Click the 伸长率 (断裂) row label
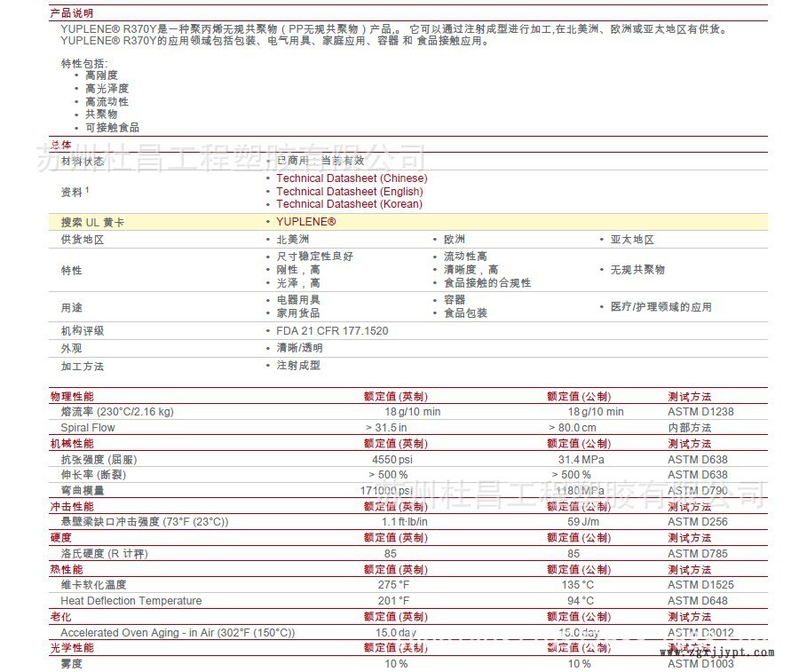 pyautogui.click(x=93, y=475)
